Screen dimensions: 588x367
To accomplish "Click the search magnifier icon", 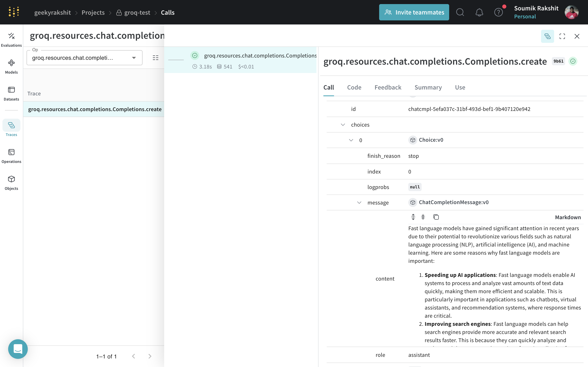I will coord(460,12).
